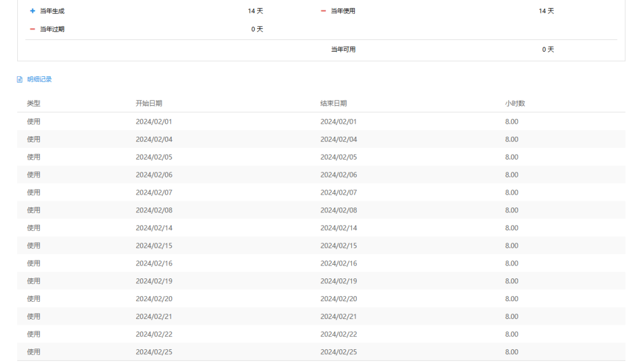Click the 小时数 column header

coord(515,103)
